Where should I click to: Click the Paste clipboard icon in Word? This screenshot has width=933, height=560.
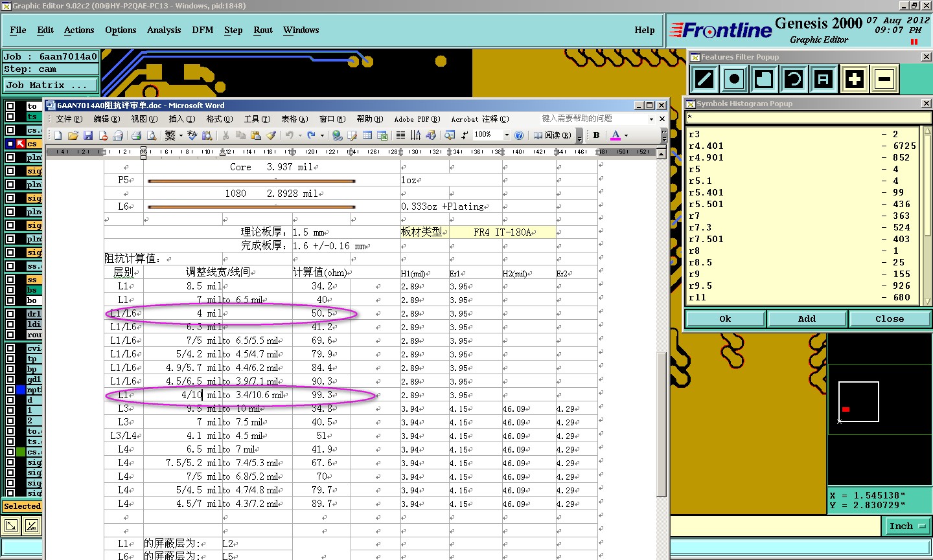click(256, 135)
